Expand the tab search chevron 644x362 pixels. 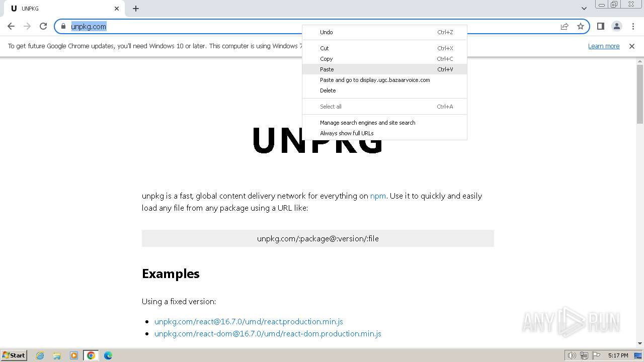[584, 9]
